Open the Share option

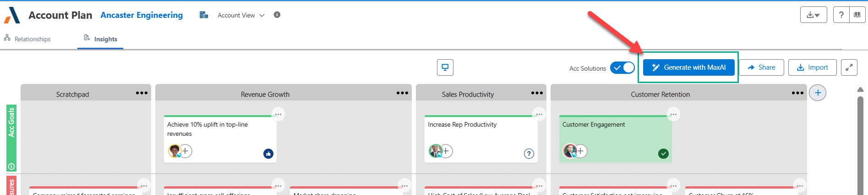761,67
